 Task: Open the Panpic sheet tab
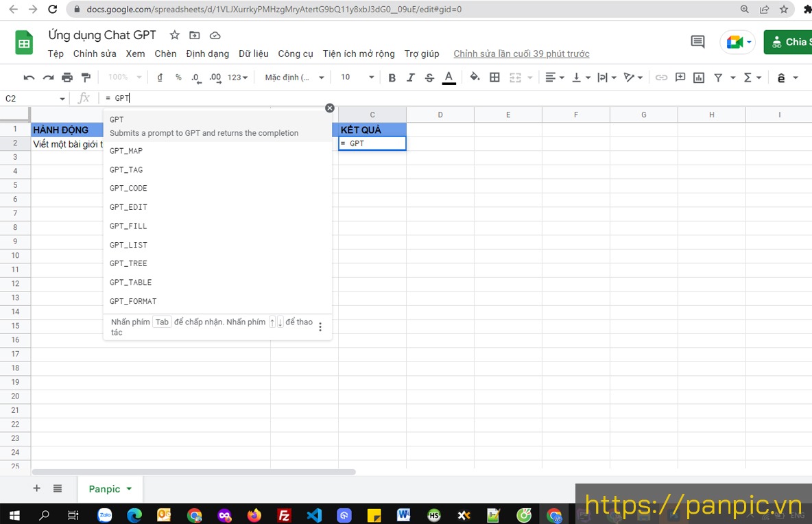110,489
